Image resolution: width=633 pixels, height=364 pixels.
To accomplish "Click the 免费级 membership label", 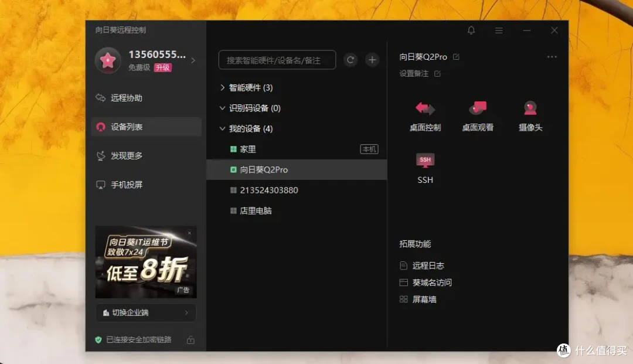I will pyautogui.click(x=139, y=68).
